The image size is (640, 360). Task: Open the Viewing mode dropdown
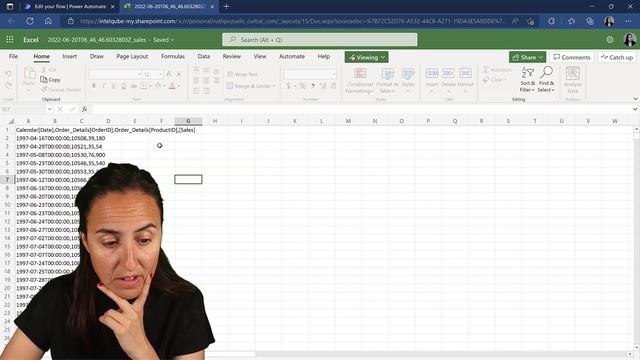tap(367, 57)
